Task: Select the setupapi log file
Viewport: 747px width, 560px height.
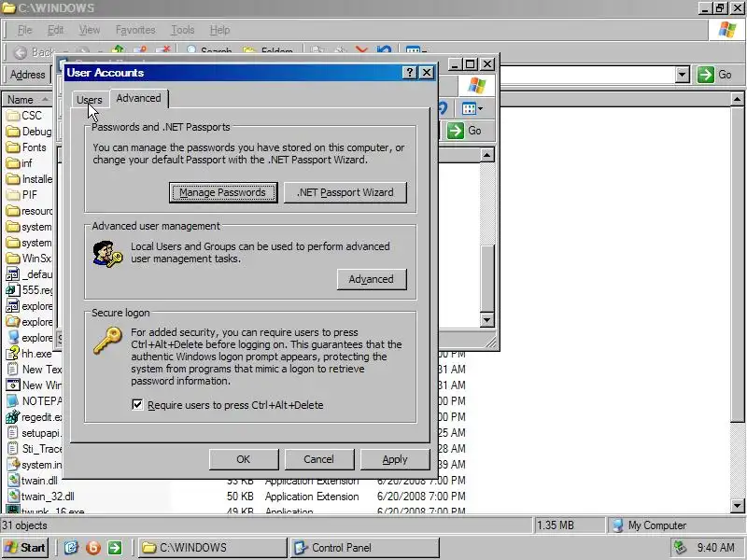Action: click(x=34, y=433)
